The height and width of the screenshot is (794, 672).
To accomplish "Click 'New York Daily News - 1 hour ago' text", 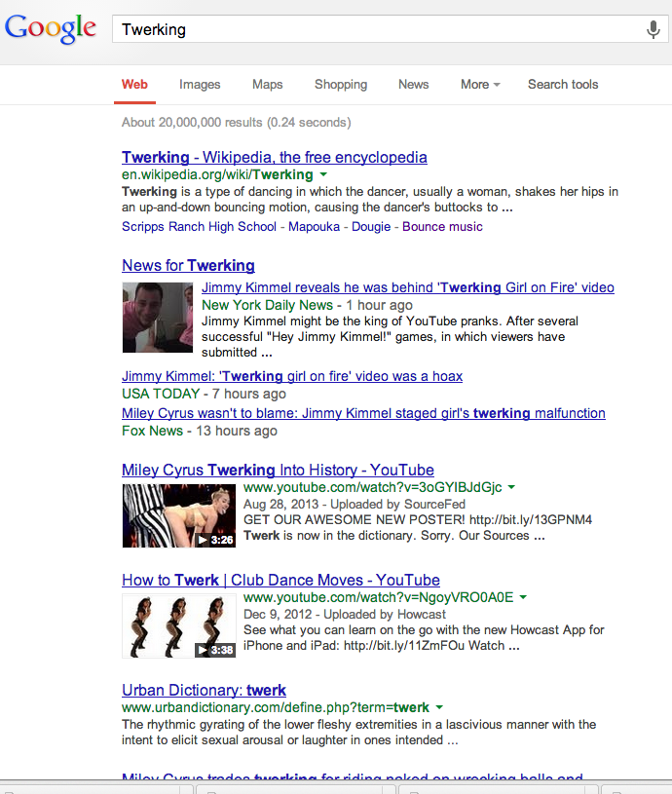I will 307,305.
